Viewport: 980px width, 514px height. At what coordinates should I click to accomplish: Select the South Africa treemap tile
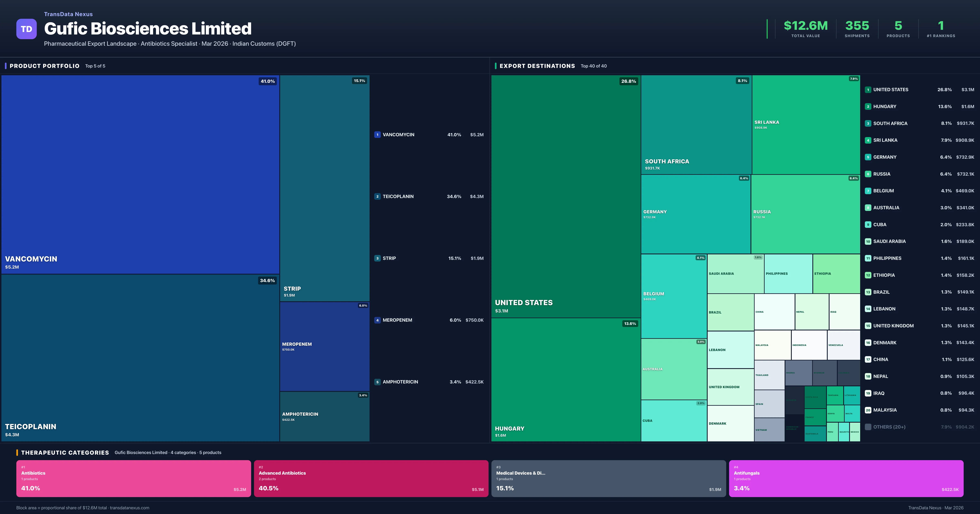point(696,125)
